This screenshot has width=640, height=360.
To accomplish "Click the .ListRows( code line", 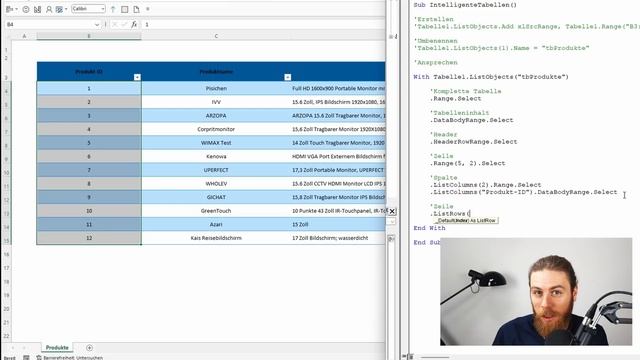I will [x=450, y=213].
